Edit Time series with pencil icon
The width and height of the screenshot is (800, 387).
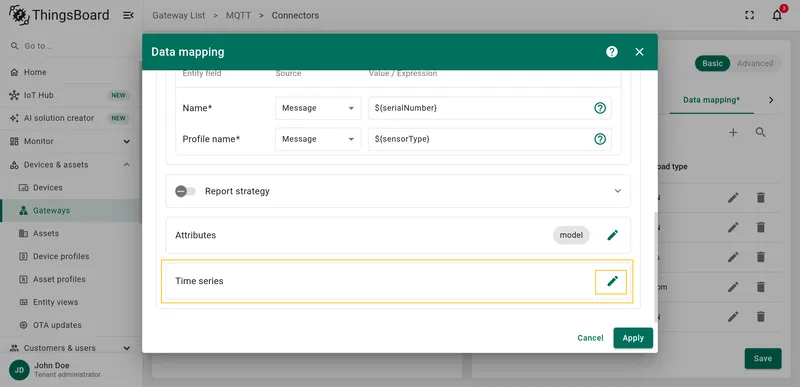point(612,281)
